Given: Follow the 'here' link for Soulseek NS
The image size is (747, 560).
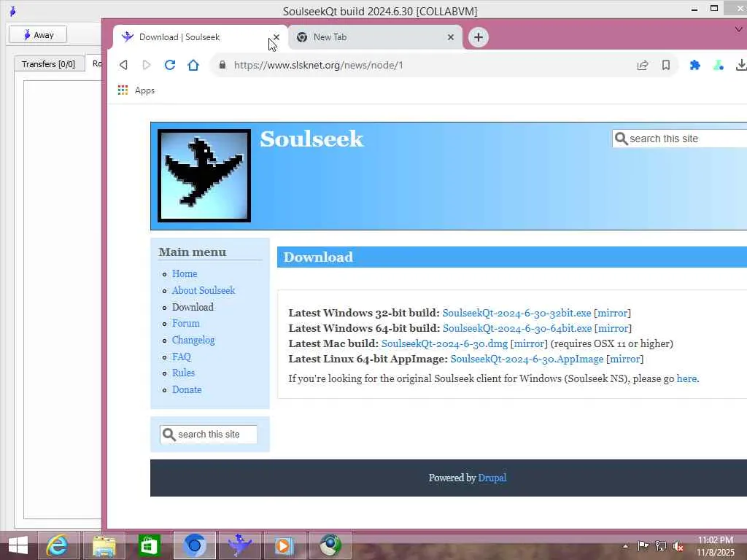Looking at the screenshot, I should coord(686,378).
